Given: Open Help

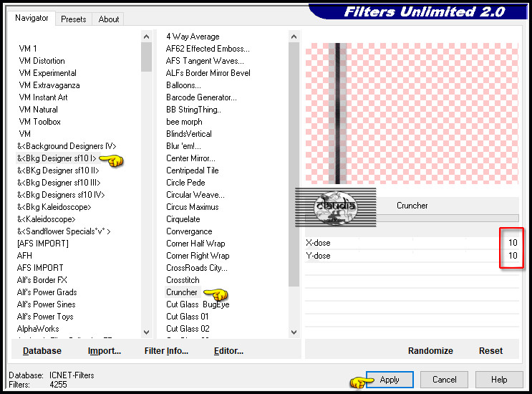Looking at the screenshot, I should click(499, 380).
